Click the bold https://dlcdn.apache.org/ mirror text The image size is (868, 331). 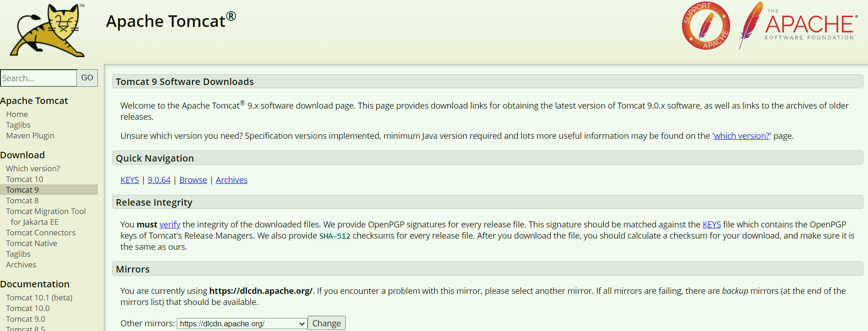(261, 291)
